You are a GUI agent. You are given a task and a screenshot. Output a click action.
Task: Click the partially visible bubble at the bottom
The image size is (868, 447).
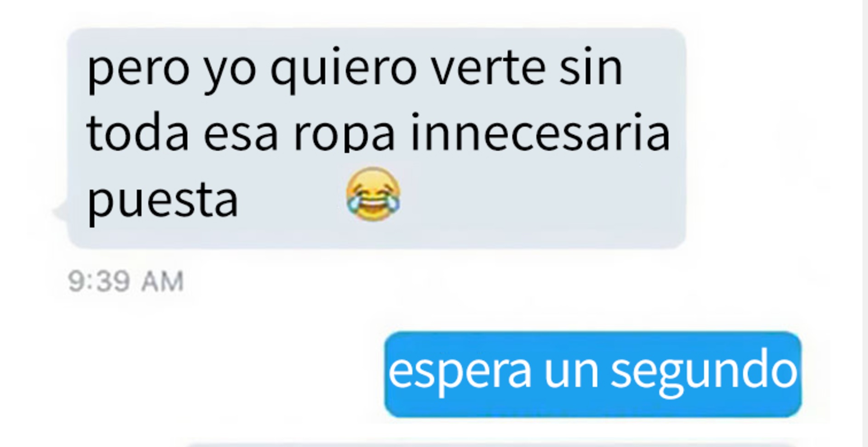pyautogui.click(x=491, y=444)
